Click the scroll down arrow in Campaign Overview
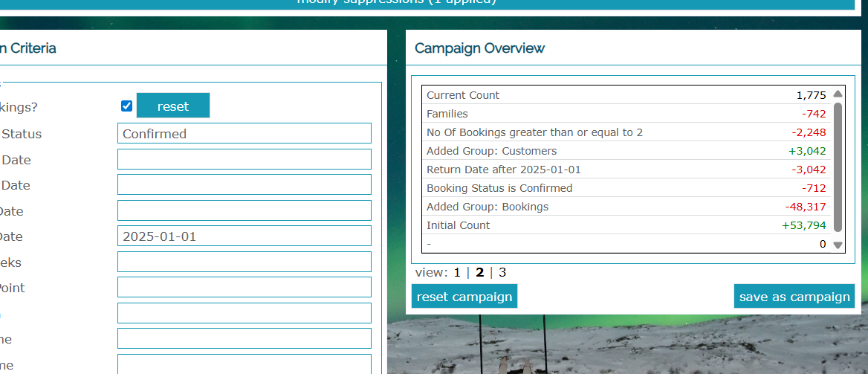This screenshot has height=374, width=868. pyautogui.click(x=838, y=245)
